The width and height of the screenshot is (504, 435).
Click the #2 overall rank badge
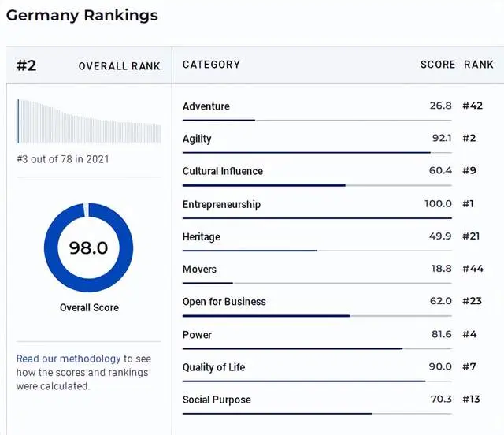(27, 65)
